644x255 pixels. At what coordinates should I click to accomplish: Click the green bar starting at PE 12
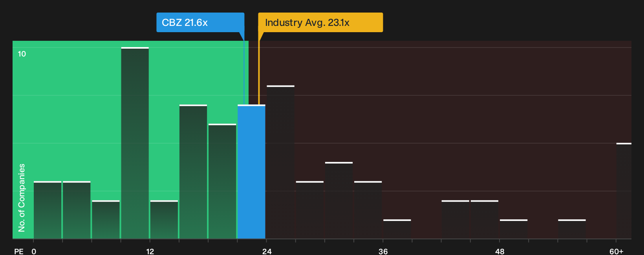point(164,220)
